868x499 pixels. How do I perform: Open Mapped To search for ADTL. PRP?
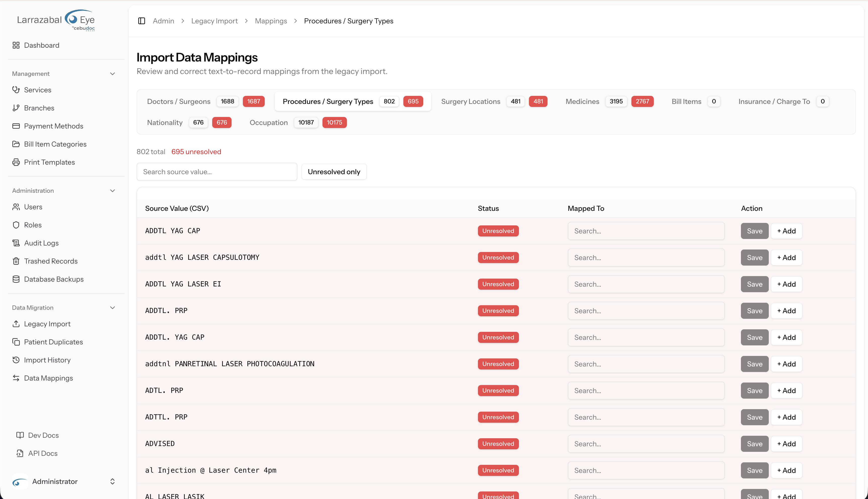point(646,391)
